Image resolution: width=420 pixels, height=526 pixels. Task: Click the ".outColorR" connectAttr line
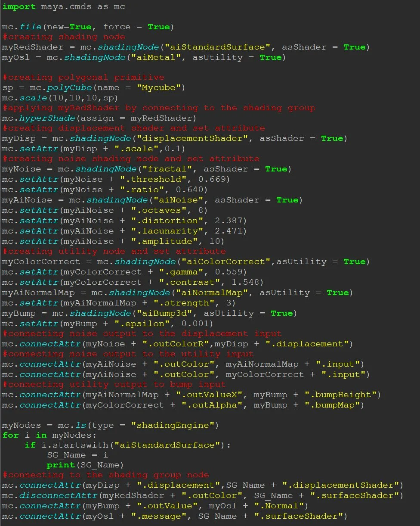click(178, 344)
